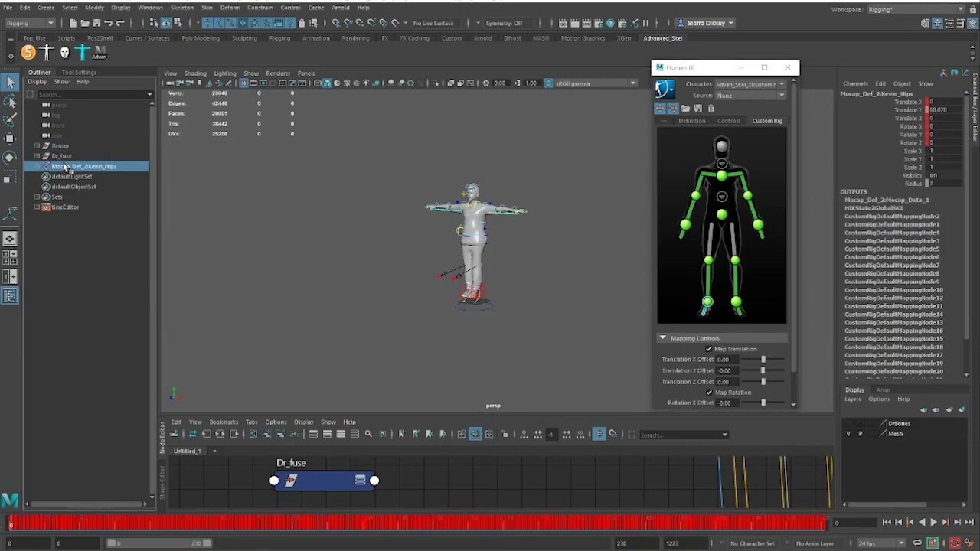Viewport: 980px width, 551px height.
Task: Click the white face mask shelf icon
Action: coord(65,53)
